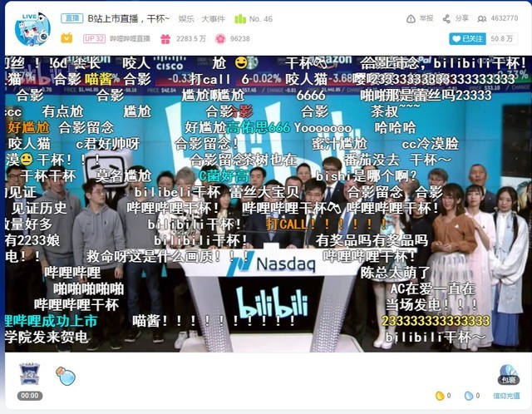Click the 直播 live badge beside the title
The width and height of the screenshot is (532, 414).
tap(72, 18)
